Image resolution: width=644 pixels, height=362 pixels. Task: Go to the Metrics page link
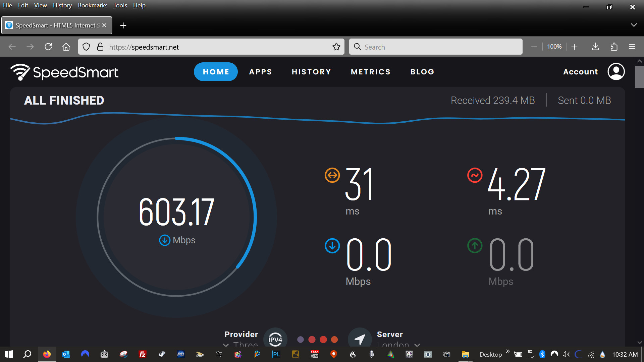coord(371,72)
